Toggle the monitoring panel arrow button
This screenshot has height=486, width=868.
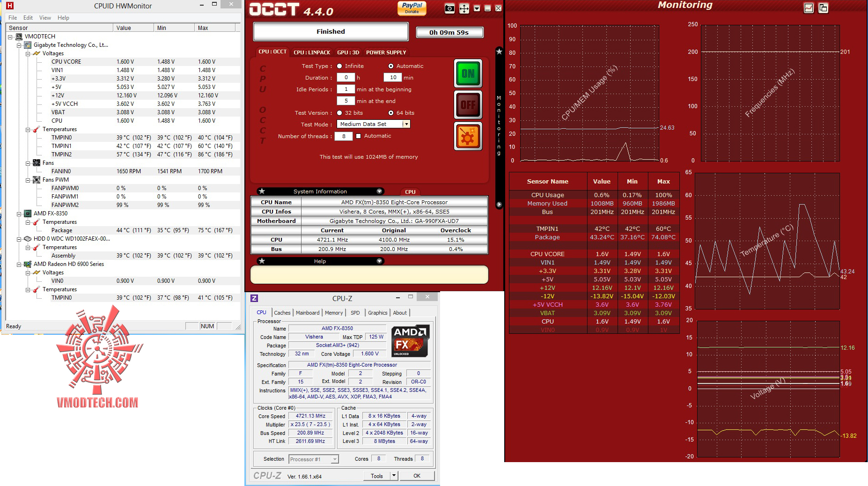(499, 205)
